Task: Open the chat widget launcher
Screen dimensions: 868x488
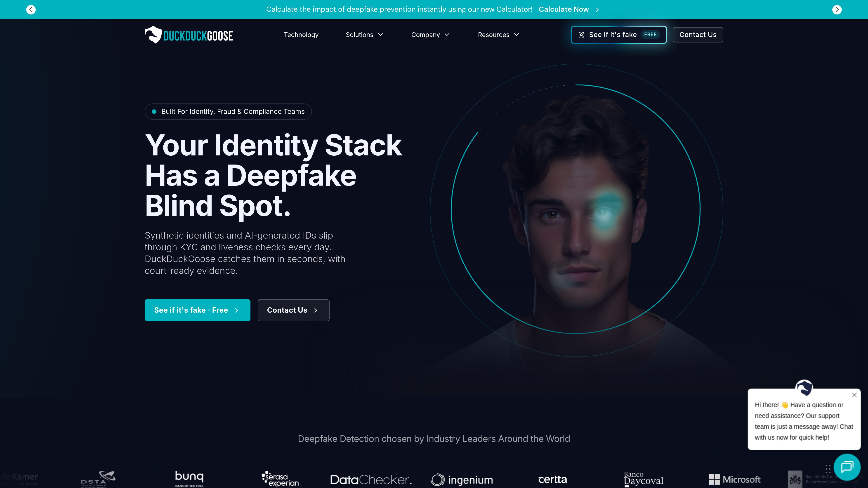Action: point(847,467)
